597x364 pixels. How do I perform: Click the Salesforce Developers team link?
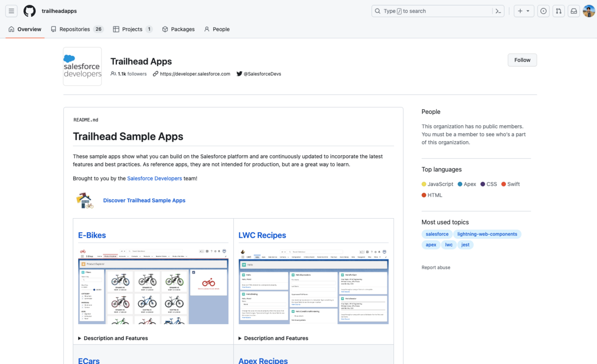tap(155, 179)
